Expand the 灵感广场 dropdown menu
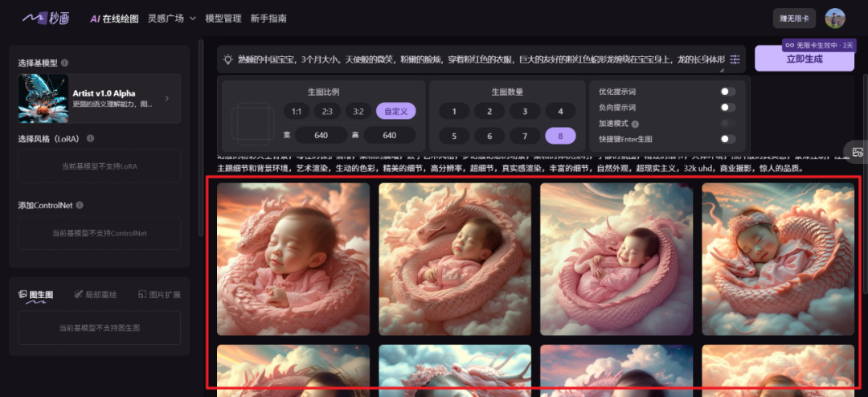868x397 pixels. pos(170,18)
